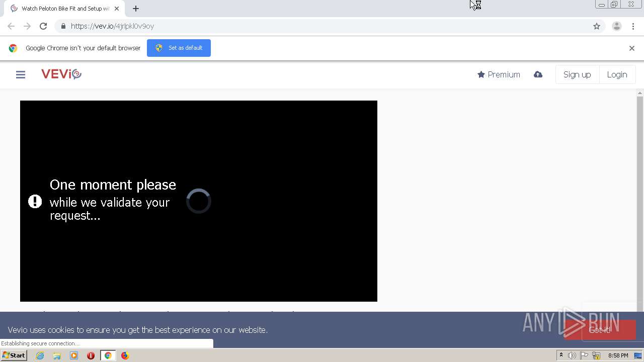Select the Watch Peloton Bike Fit tab
The image size is (644, 362).
pyautogui.click(x=65, y=9)
